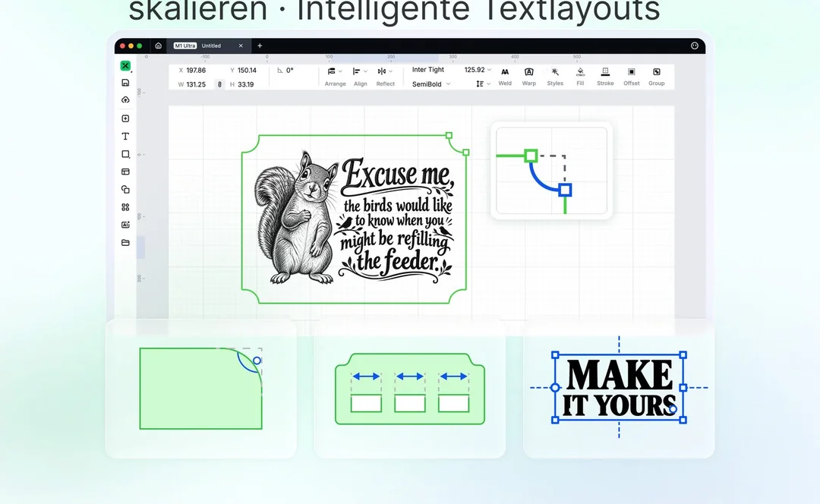
Task: Select the squirrel illustration on the canvas
Action: [297, 218]
